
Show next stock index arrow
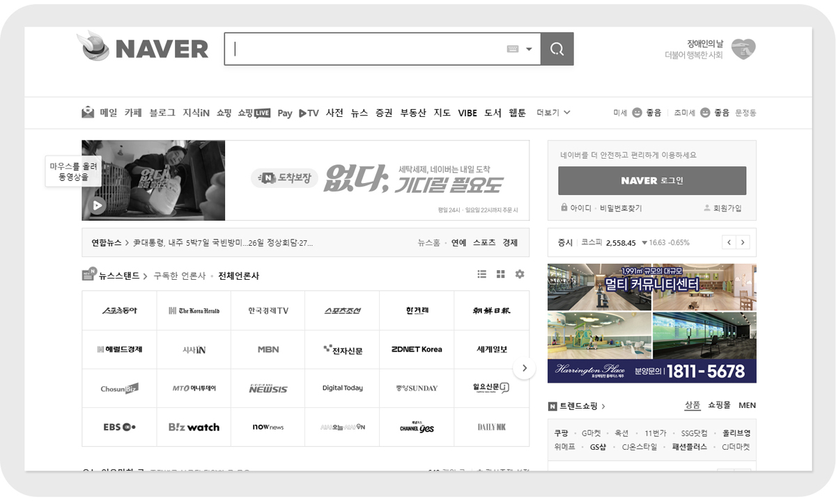(743, 242)
